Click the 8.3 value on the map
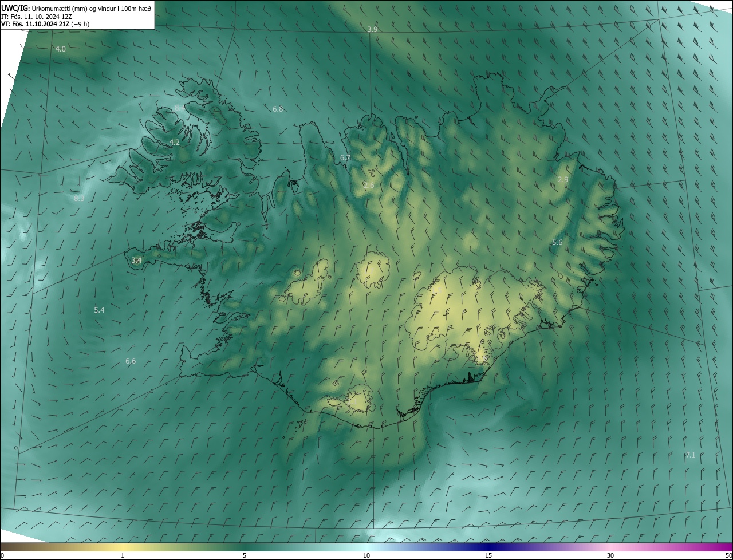733x560 pixels. pyautogui.click(x=80, y=199)
